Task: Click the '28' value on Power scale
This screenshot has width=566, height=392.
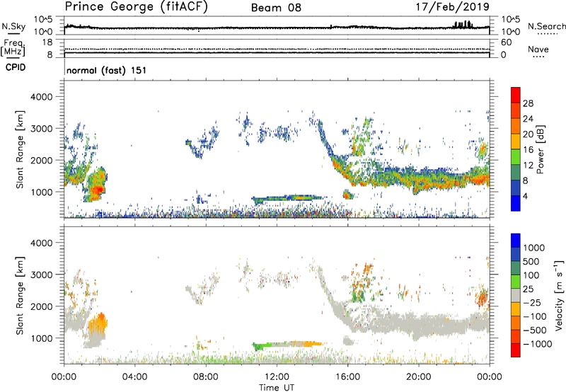Action: (x=528, y=103)
